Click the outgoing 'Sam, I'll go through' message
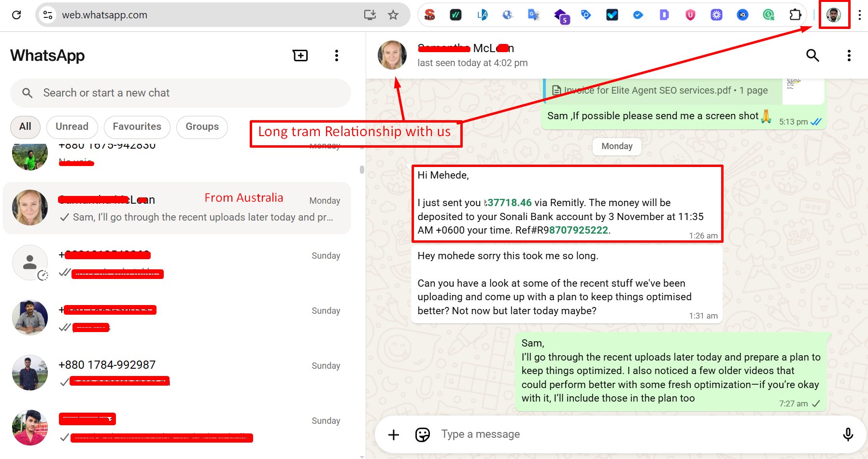The width and height of the screenshot is (868, 459). click(x=670, y=372)
